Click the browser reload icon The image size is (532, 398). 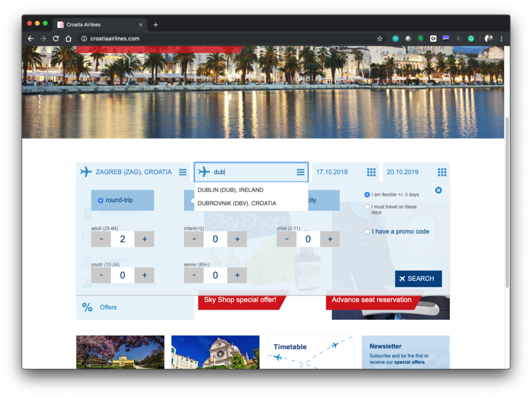pyautogui.click(x=56, y=38)
